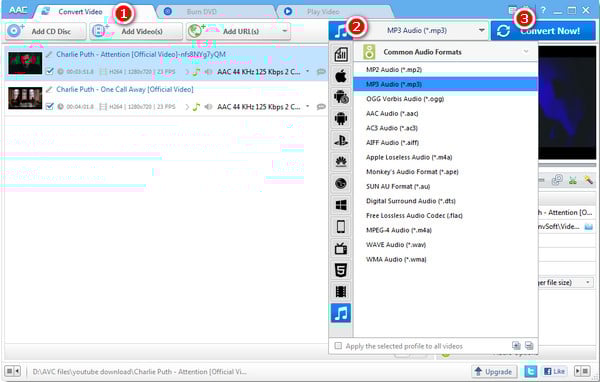Switch to the Play Video tab
The height and width of the screenshot is (382, 600).
pos(323,12)
